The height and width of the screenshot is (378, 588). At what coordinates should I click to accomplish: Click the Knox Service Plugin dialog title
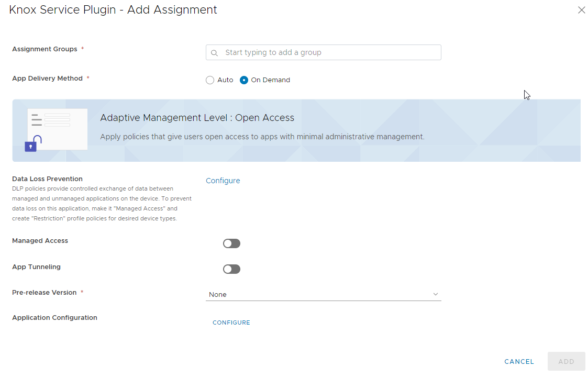pos(113,10)
